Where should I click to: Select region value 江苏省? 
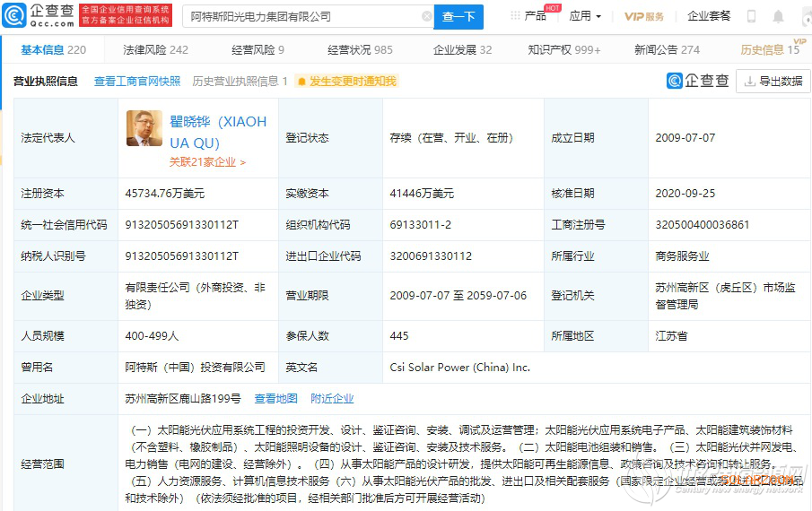point(671,335)
